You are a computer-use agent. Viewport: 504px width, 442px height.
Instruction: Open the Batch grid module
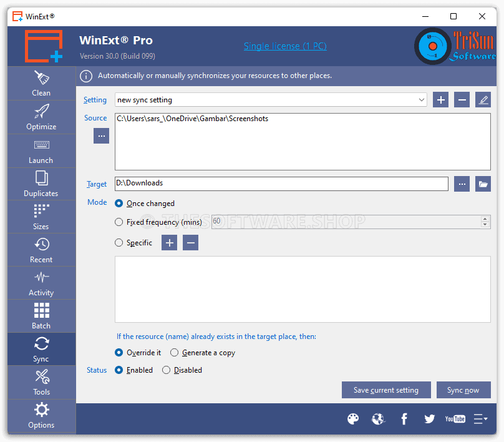click(x=41, y=317)
